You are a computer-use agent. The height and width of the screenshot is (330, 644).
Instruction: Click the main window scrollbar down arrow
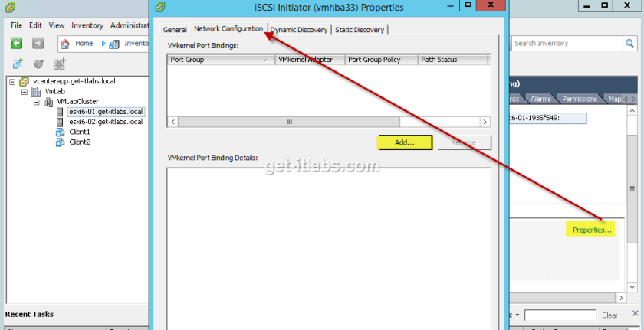[632, 287]
